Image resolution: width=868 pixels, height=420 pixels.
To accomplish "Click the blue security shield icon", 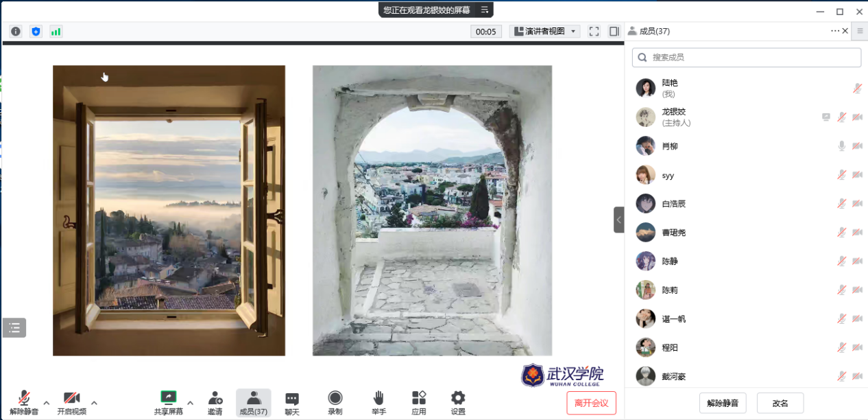I will point(36,32).
